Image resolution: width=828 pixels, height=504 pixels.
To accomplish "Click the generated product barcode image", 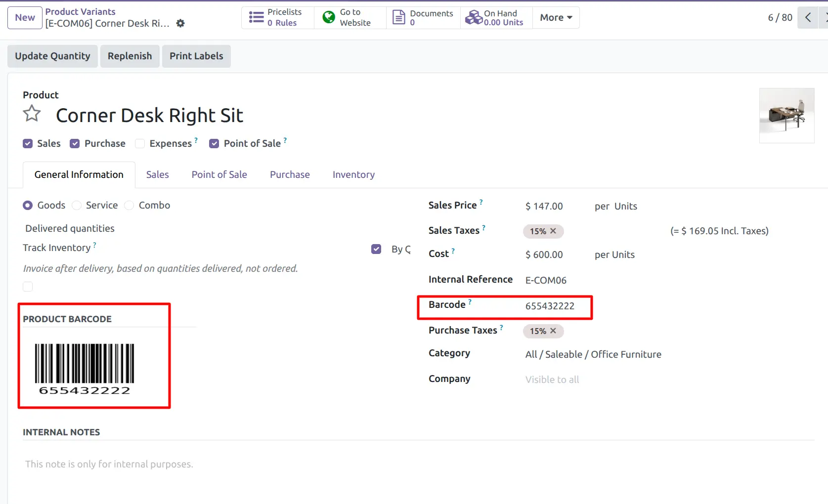I will coord(85,369).
